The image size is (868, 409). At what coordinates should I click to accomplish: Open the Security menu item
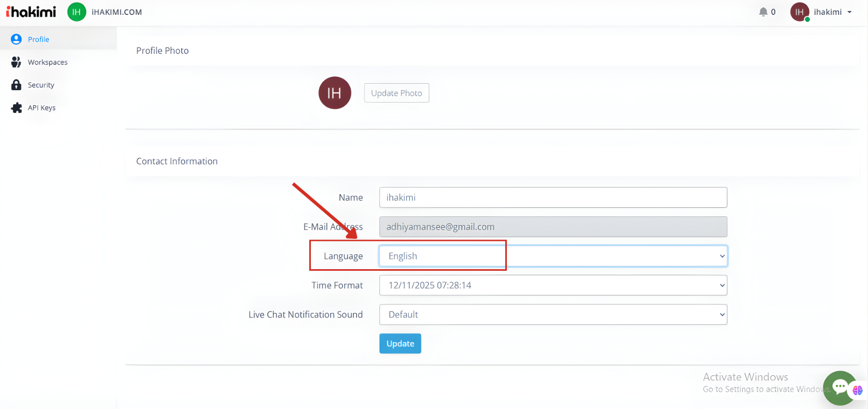tap(41, 85)
